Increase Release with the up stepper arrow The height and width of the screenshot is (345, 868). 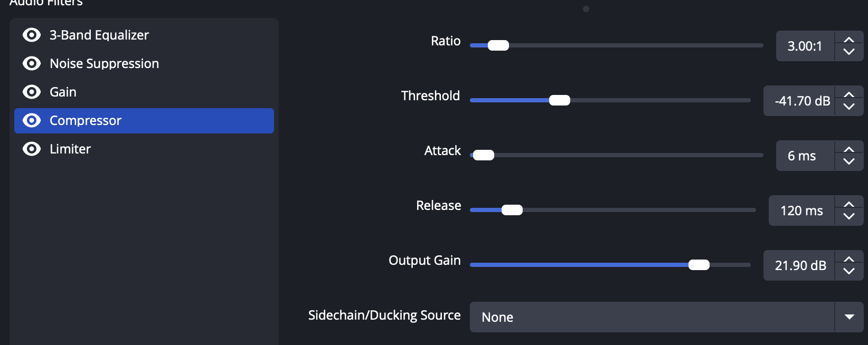(x=849, y=205)
